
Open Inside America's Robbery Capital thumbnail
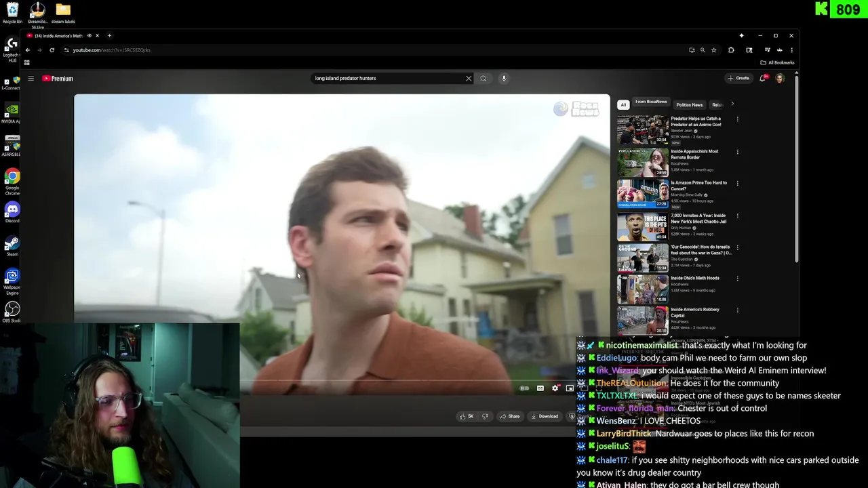pyautogui.click(x=642, y=320)
